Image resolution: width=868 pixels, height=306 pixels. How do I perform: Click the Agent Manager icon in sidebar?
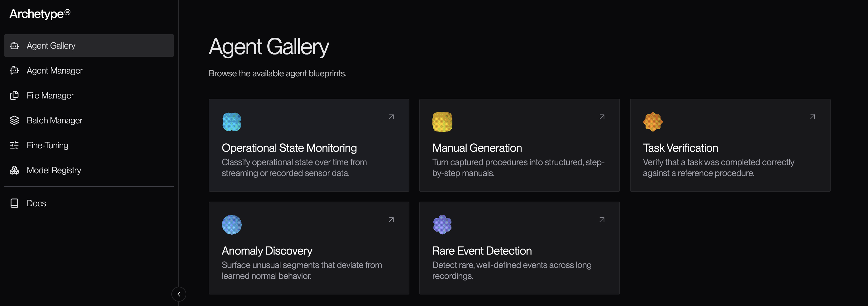point(14,70)
